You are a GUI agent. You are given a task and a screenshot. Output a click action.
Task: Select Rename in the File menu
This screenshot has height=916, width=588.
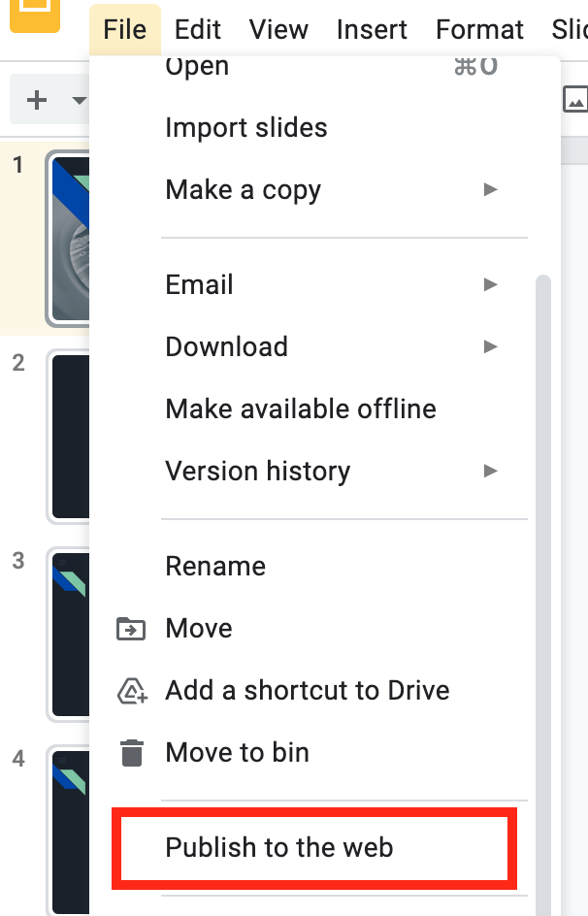pos(215,567)
